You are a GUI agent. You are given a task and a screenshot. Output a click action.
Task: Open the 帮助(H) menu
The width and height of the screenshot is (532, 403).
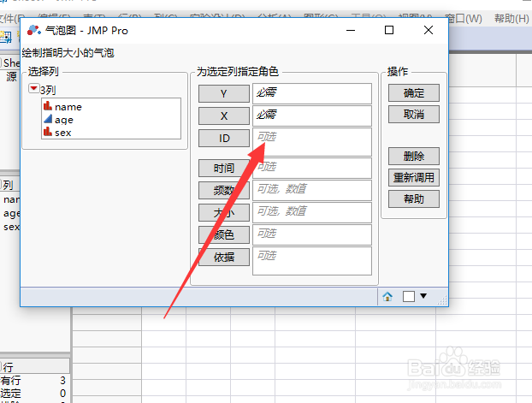511,18
